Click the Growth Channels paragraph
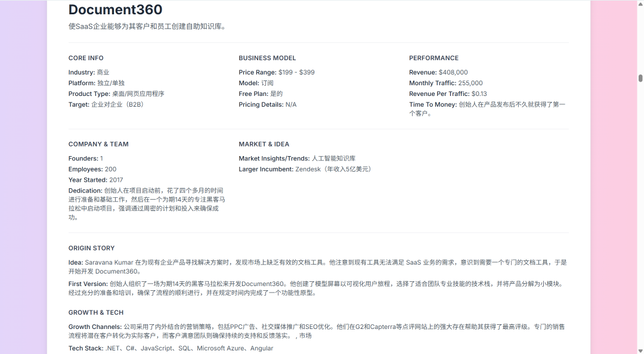The image size is (644, 354). coord(317,331)
